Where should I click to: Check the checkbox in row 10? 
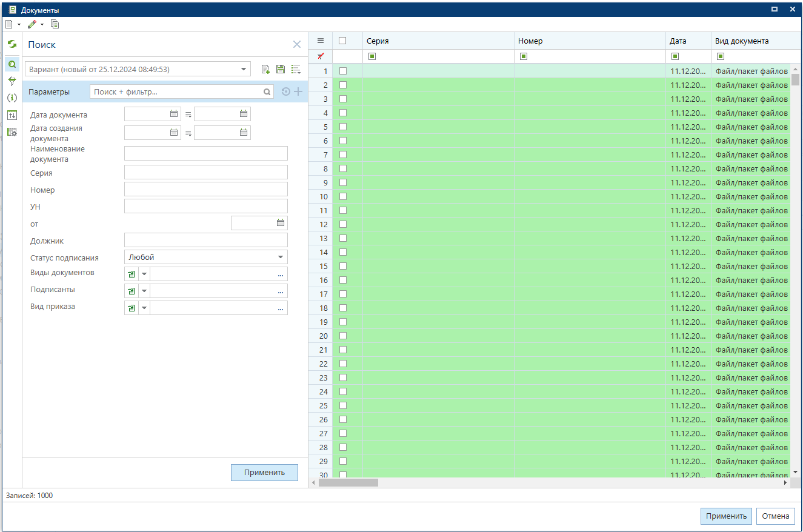tap(343, 196)
